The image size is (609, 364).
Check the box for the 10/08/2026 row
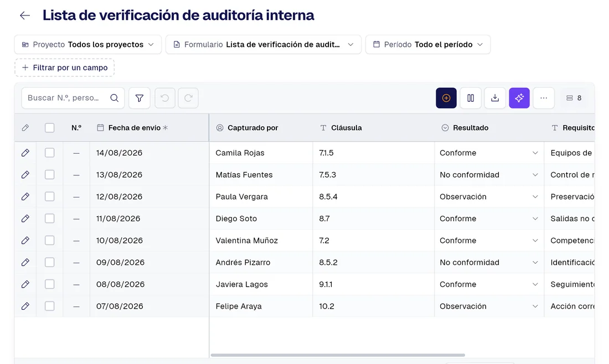click(50, 241)
